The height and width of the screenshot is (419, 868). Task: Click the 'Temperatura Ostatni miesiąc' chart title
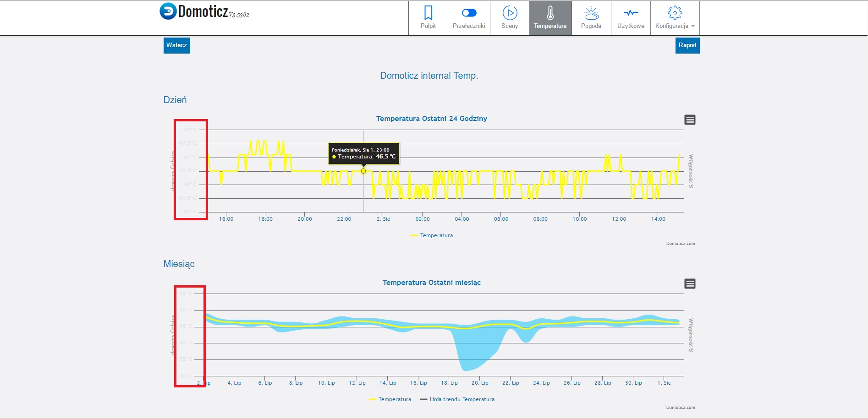tap(432, 283)
